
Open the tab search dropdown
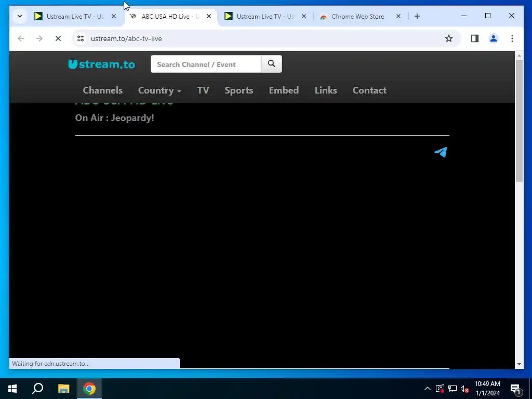(x=20, y=16)
